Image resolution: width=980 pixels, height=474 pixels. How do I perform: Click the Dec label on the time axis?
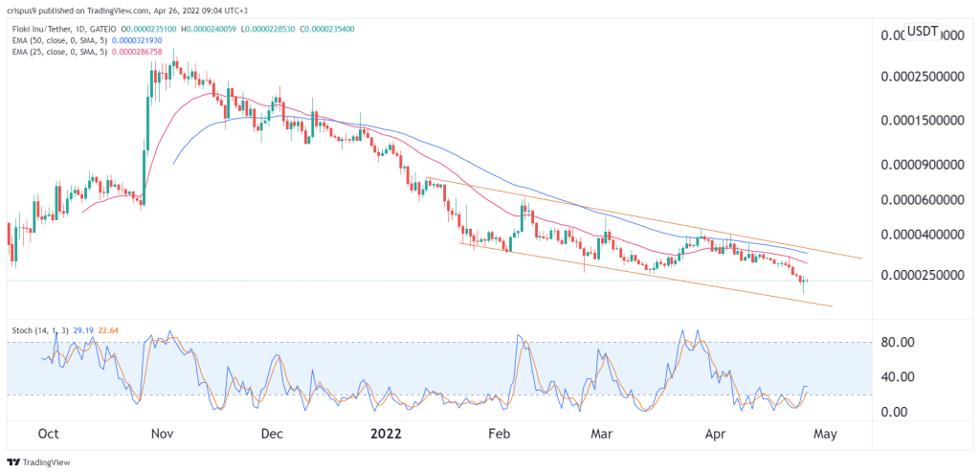(273, 433)
